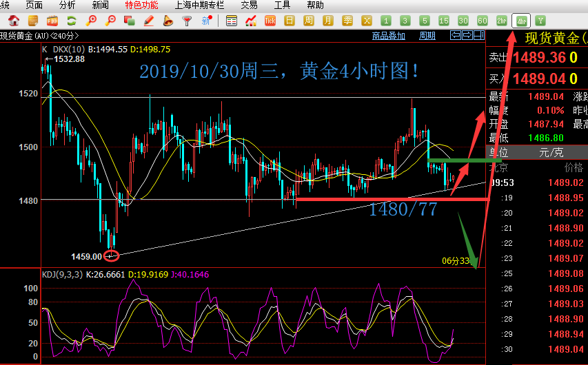This screenshot has width=588, height=365.
Task: Click the green Y period icon
Action: pos(540,21)
